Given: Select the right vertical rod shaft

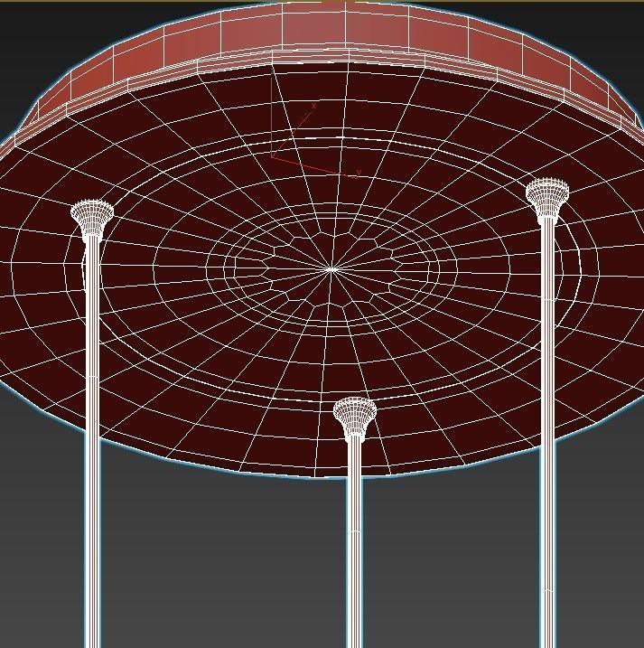Looking at the screenshot, I should (x=547, y=432).
